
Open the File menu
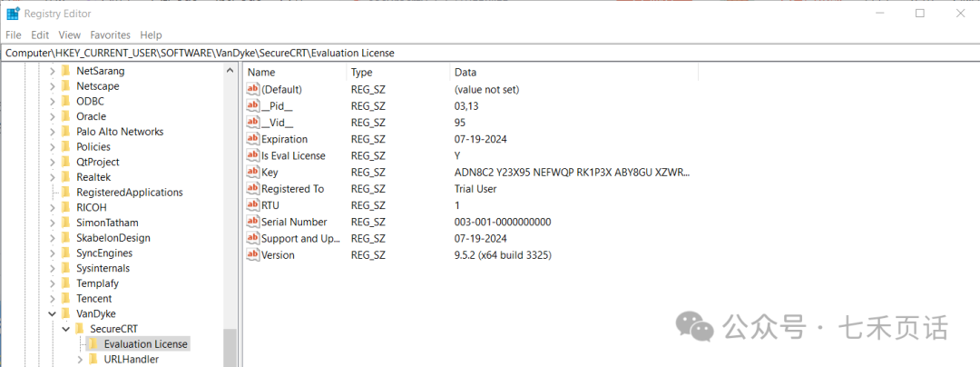click(x=13, y=35)
